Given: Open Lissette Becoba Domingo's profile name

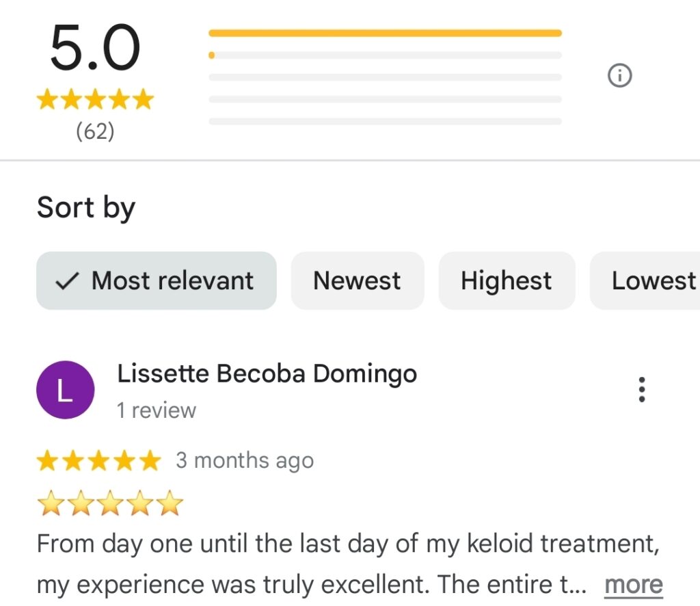Looking at the screenshot, I should (x=267, y=374).
